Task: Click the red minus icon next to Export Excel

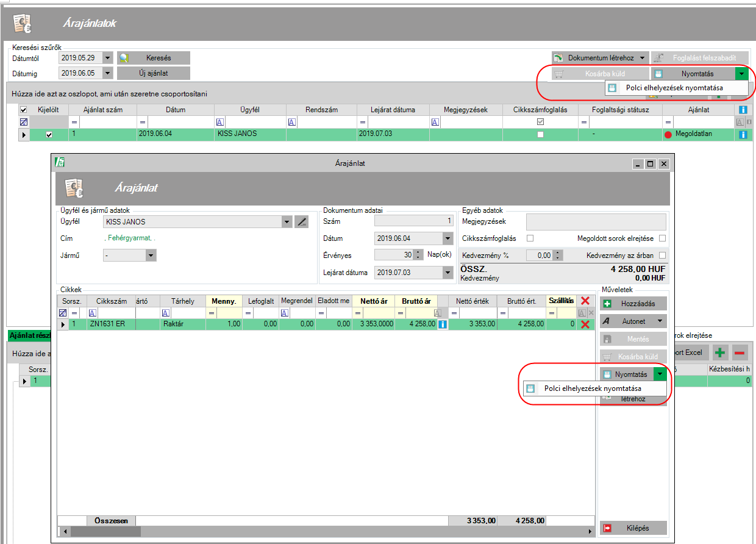Action: pos(739,353)
